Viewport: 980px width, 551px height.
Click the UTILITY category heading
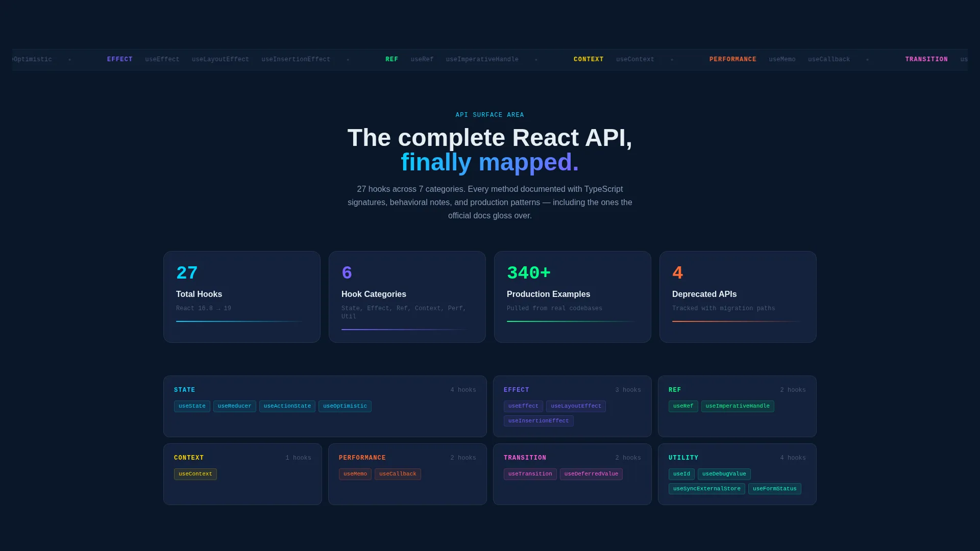click(x=683, y=458)
